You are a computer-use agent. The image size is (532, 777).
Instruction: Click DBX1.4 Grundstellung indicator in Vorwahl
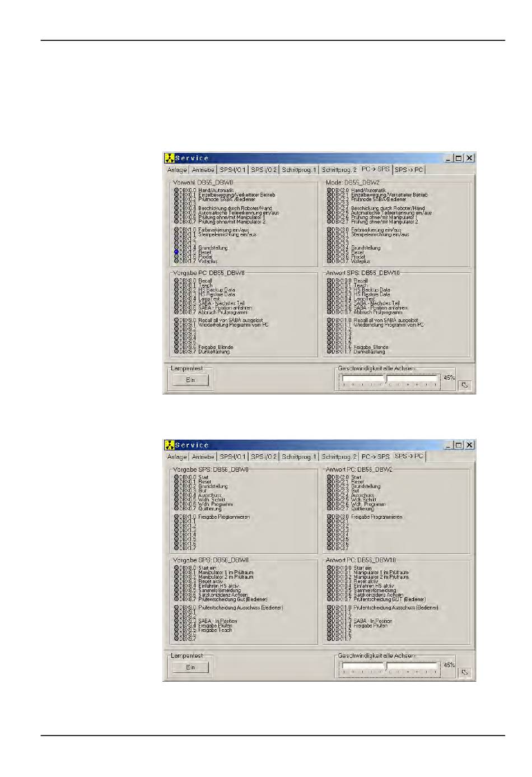click(x=176, y=248)
